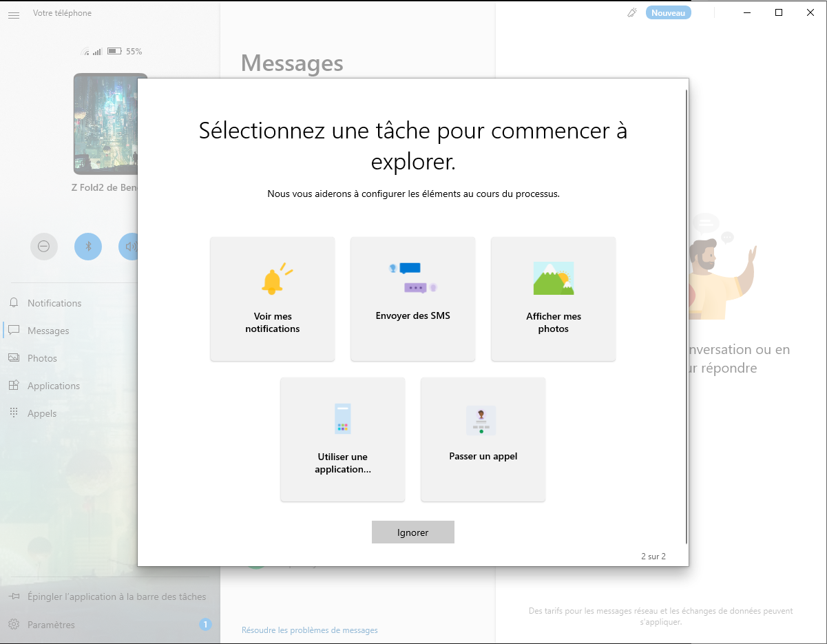Toggle the phone volume button
This screenshot has width=827, height=644.
131,246
